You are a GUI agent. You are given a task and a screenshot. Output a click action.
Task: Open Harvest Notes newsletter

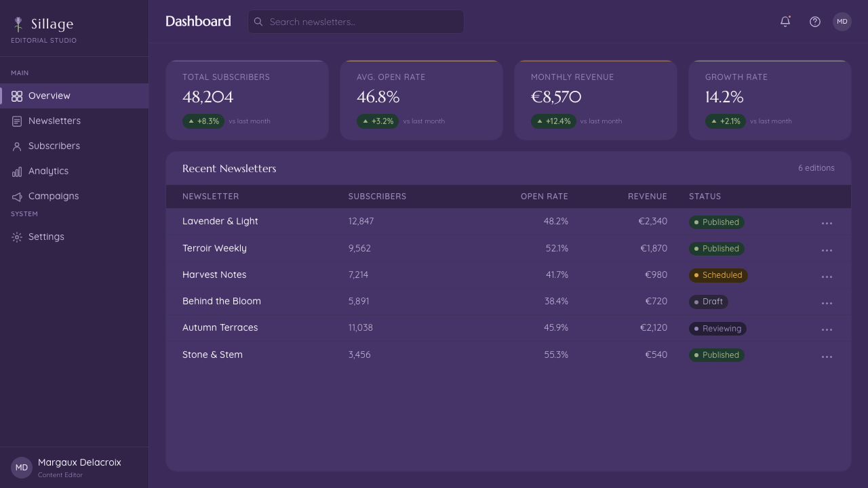pos(214,274)
